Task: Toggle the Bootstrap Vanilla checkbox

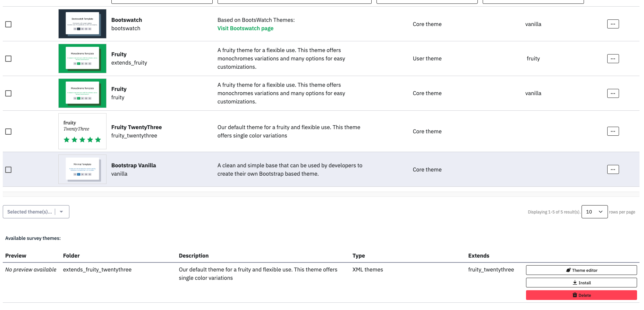Action: (x=8, y=170)
